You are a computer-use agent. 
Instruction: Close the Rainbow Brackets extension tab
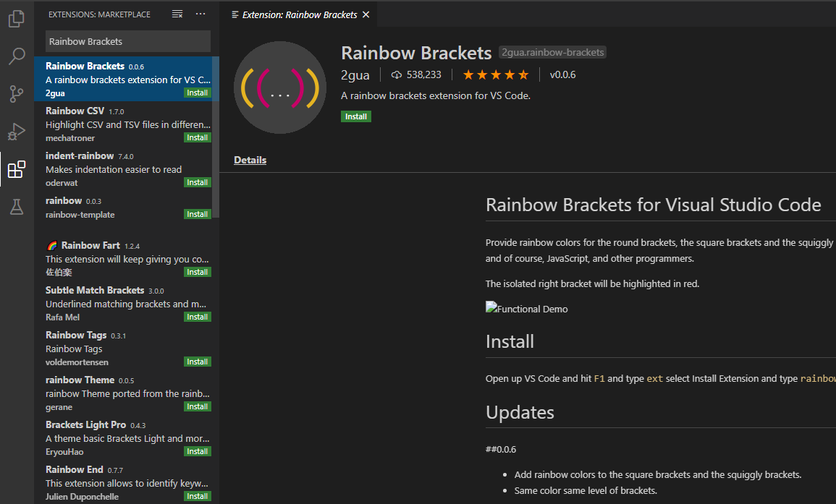click(366, 15)
